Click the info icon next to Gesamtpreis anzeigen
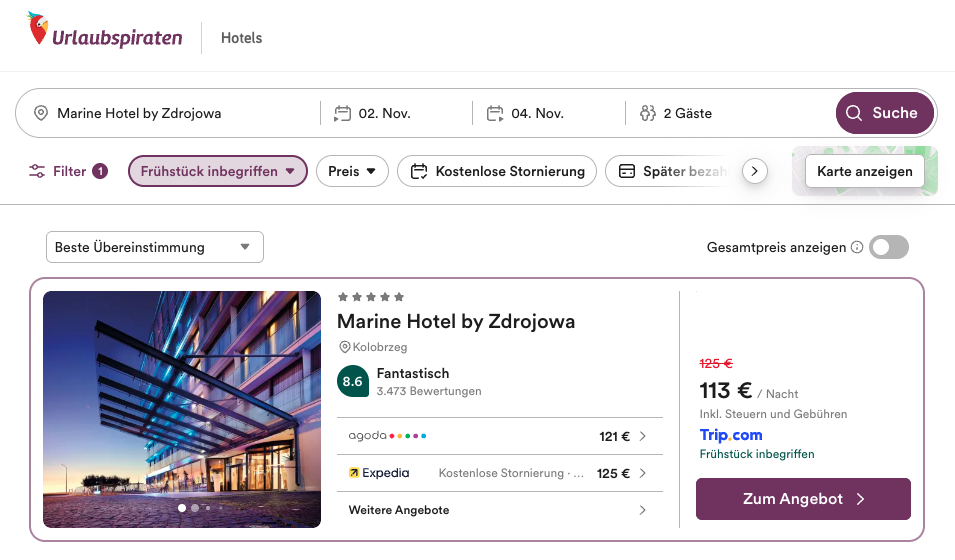This screenshot has width=955, height=560. (x=857, y=247)
